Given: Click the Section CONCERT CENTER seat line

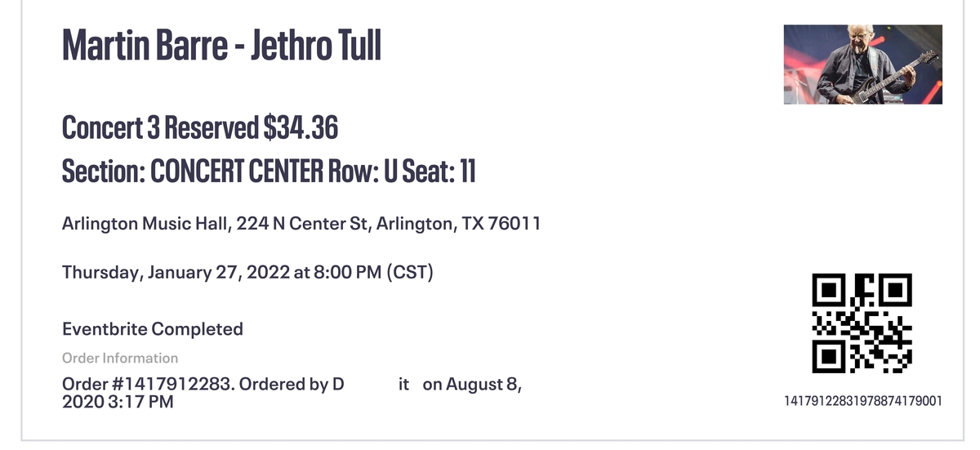Looking at the screenshot, I should point(269,172).
